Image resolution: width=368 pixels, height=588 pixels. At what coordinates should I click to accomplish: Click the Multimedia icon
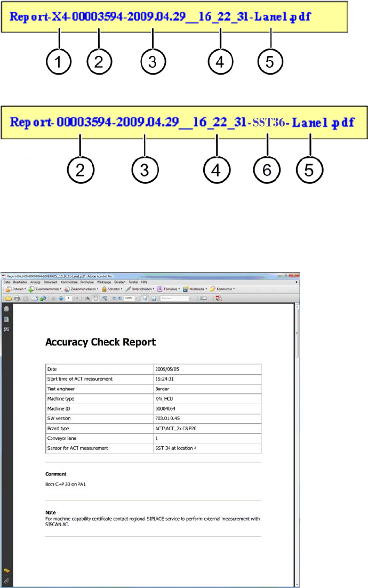click(186, 289)
